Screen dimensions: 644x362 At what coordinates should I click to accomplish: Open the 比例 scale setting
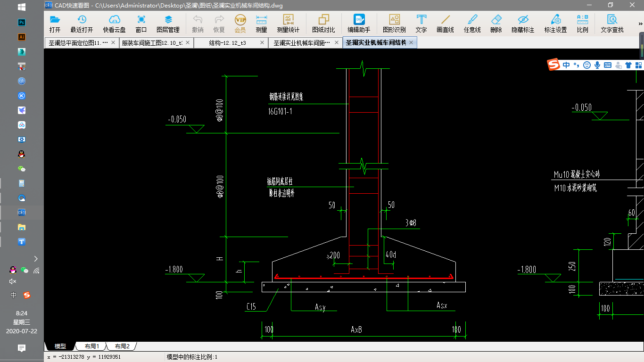tap(582, 24)
